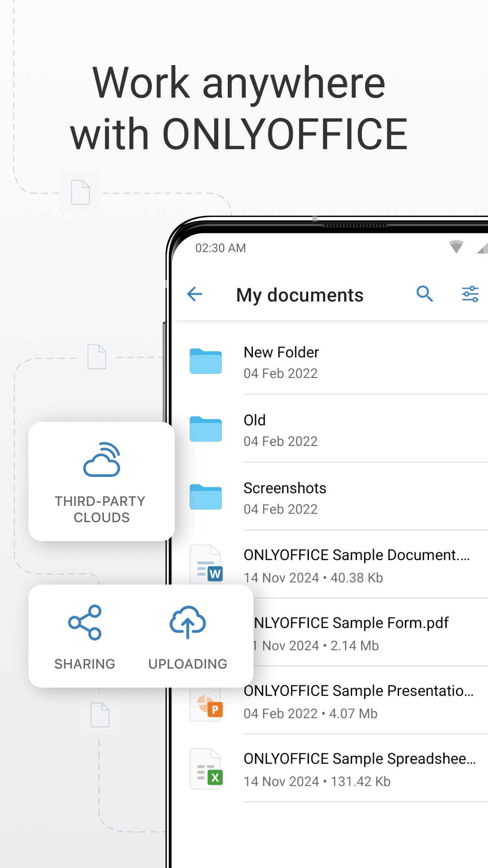The height and width of the screenshot is (868, 488).
Task: Tap the Uploading cloud icon
Action: coord(188,623)
